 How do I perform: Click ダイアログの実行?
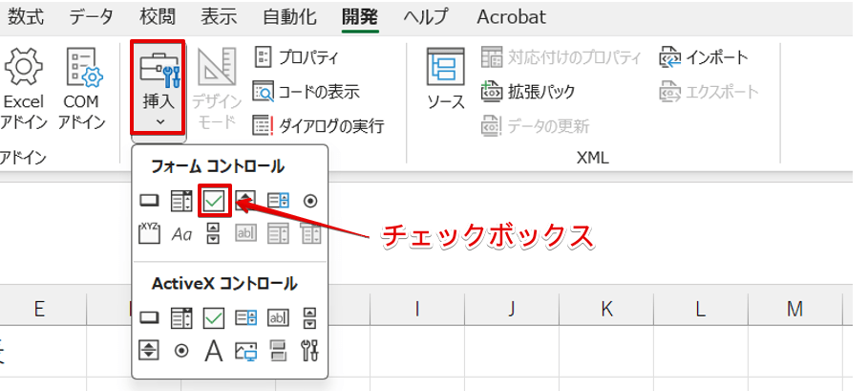click(318, 126)
